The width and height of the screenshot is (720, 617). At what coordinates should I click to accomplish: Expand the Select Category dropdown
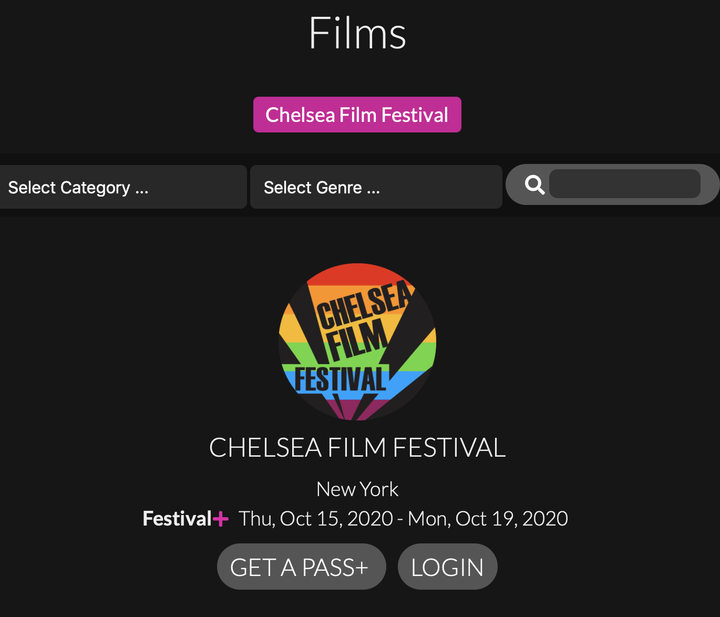[x=122, y=187]
